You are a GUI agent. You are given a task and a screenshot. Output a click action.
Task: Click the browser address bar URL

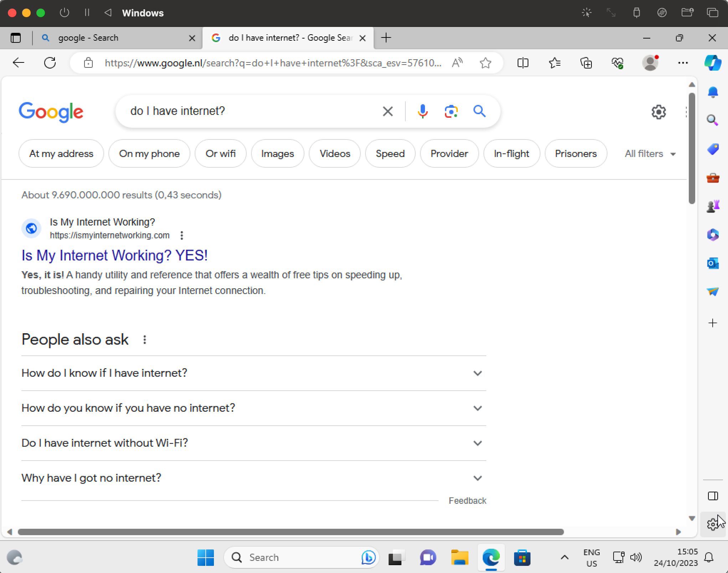point(273,63)
